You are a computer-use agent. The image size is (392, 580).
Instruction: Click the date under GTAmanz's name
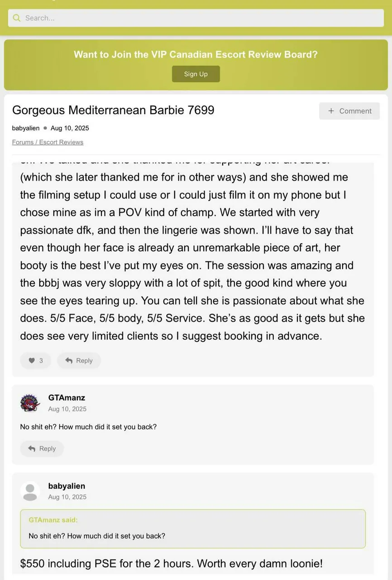[x=67, y=409]
